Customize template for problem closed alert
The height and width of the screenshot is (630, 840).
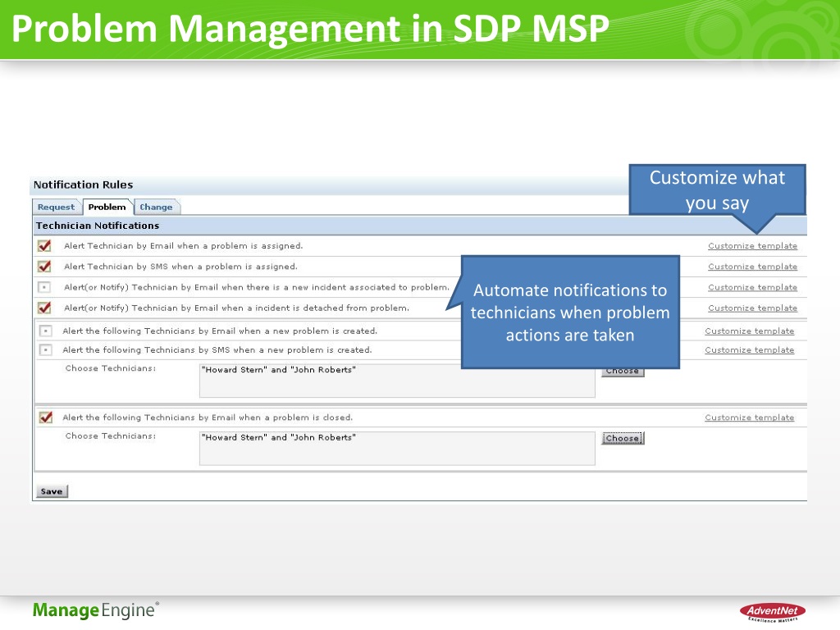[x=749, y=418]
